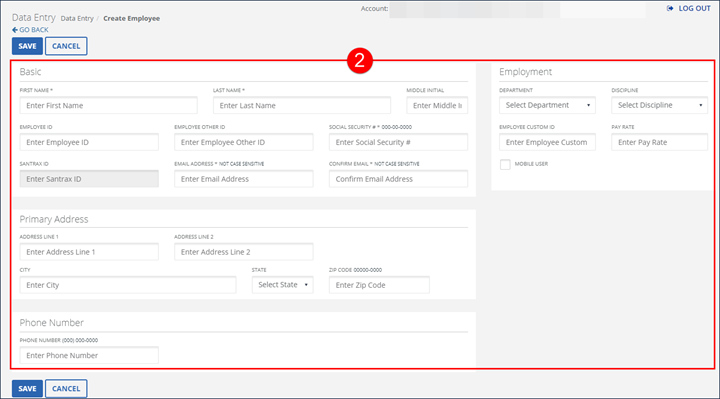This screenshot has height=399, width=720.
Task: Focus the Confirm Email Address field
Action: [398, 179]
